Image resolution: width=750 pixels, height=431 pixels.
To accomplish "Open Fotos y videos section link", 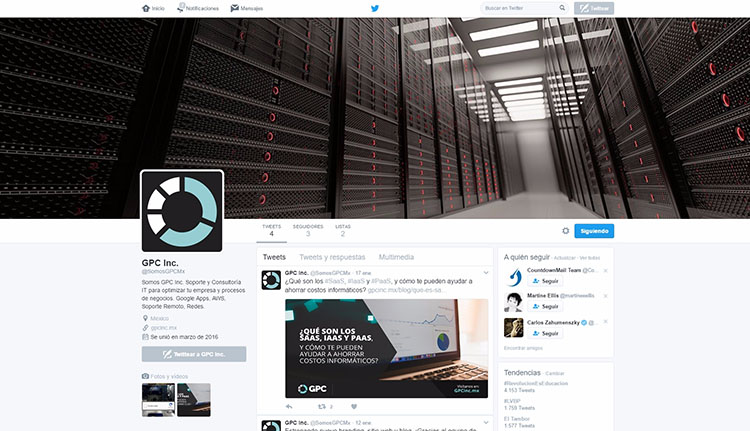I will [169, 376].
